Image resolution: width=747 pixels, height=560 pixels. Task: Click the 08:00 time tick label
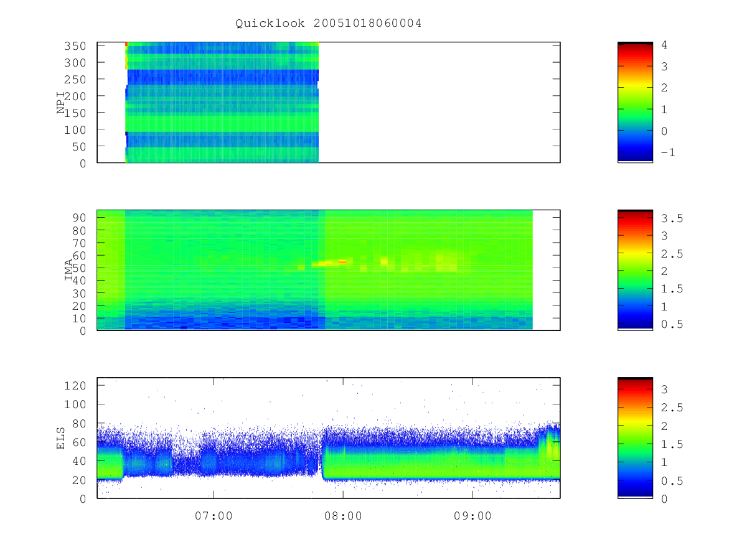click(x=343, y=516)
